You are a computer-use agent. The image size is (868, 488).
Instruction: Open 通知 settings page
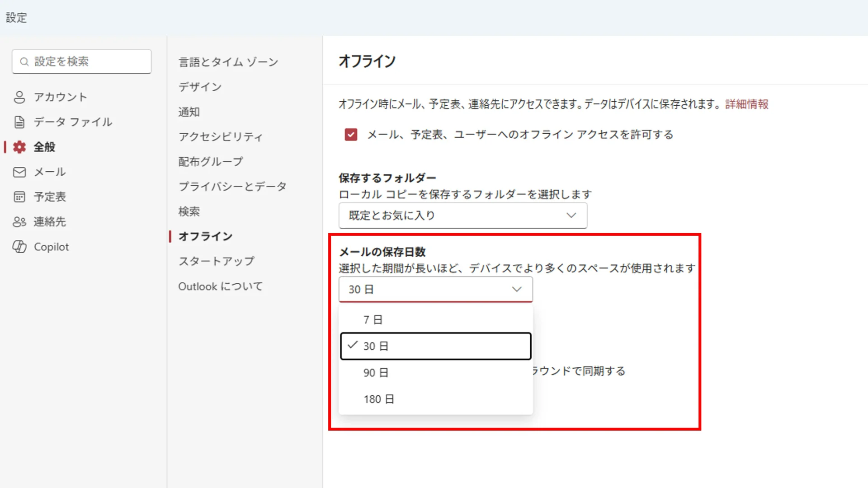click(x=189, y=112)
